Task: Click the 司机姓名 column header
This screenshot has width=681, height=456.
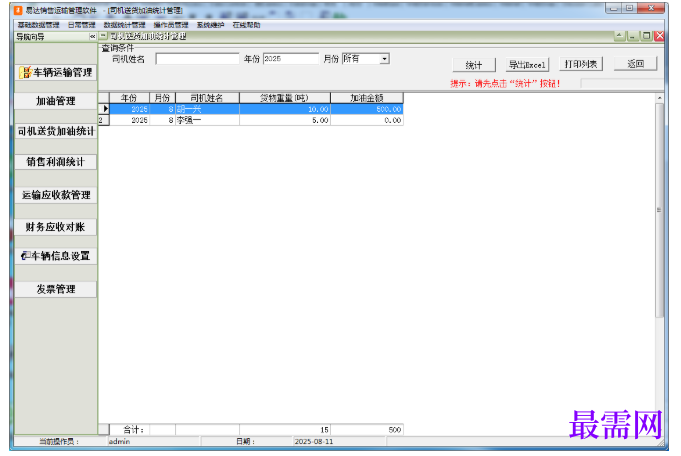Action: 207,98
